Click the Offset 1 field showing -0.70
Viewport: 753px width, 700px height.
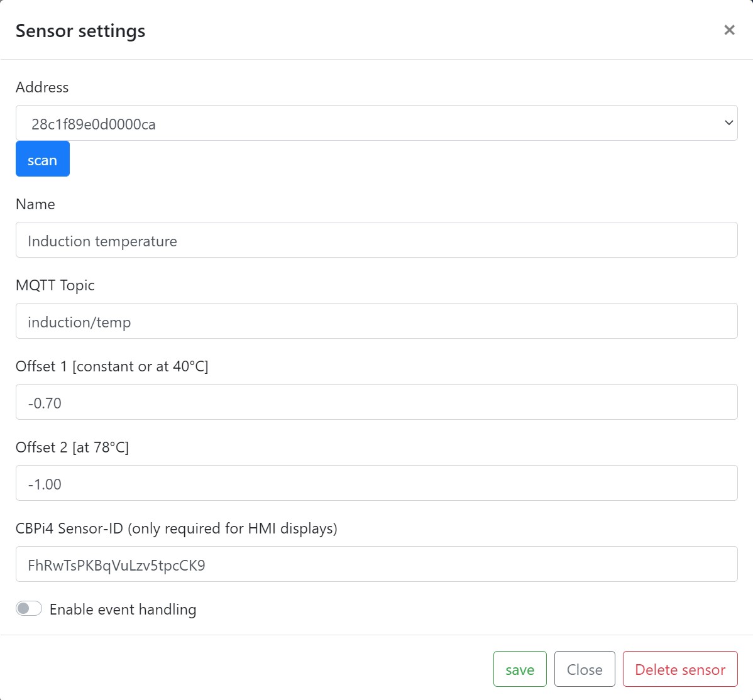coord(376,402)
